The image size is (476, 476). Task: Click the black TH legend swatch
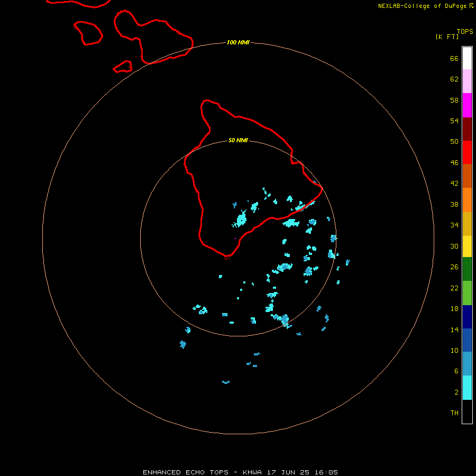(467, 411)
